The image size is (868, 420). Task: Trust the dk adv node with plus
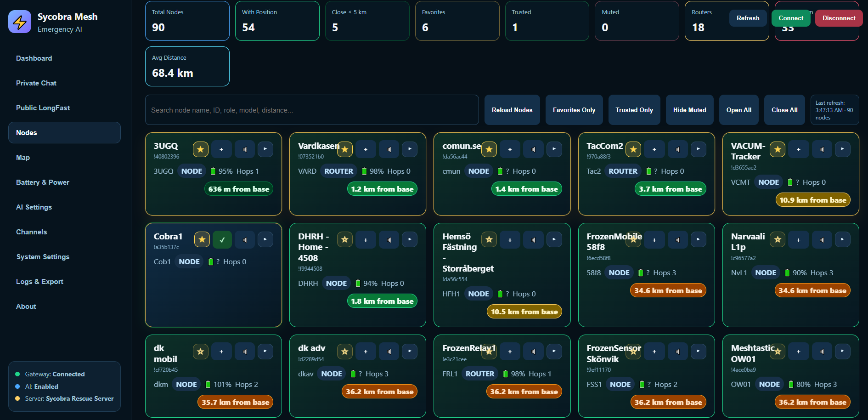[366, 352]
